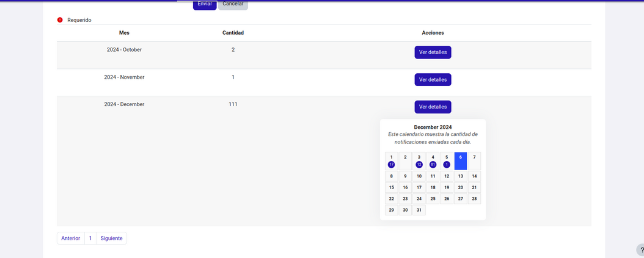Click the 12 notifications badge on December 3
Screen dimensions: 644x258
419,165
